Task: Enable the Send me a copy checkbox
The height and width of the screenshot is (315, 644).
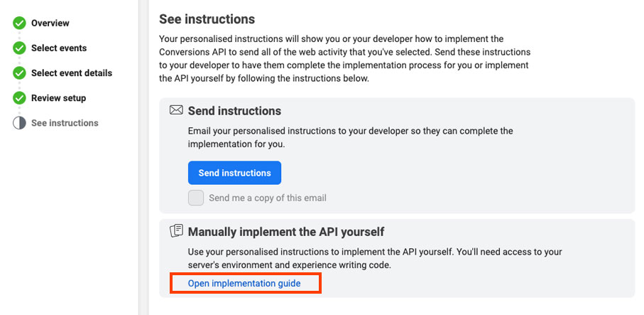Action: (x=196, y=198)
